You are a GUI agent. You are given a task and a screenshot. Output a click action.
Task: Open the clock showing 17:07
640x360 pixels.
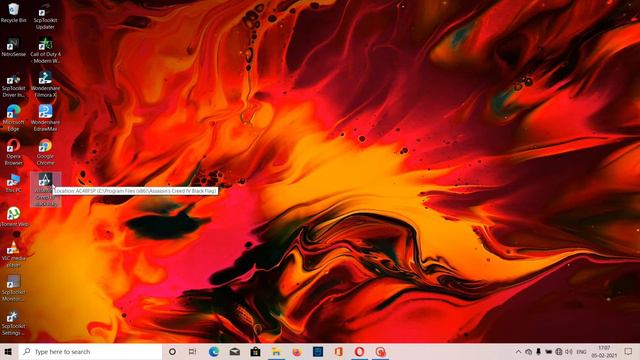604,351
